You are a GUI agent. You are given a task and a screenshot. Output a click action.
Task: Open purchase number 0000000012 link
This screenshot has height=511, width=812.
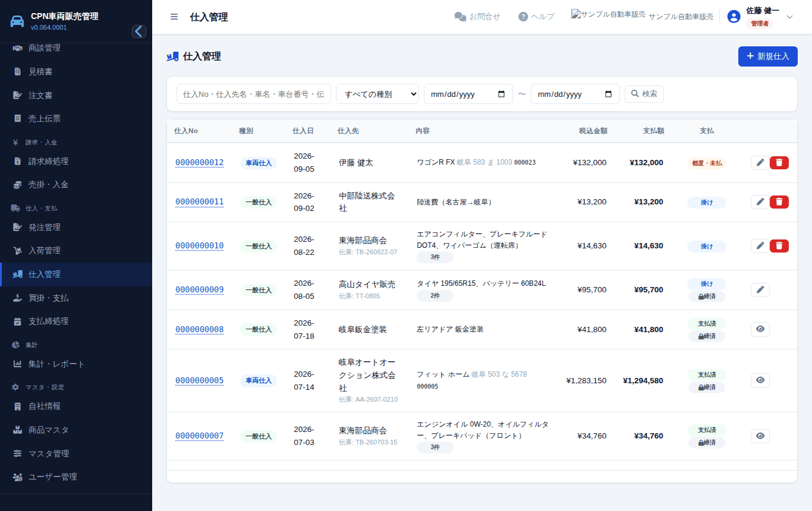(x=199, y=163)
